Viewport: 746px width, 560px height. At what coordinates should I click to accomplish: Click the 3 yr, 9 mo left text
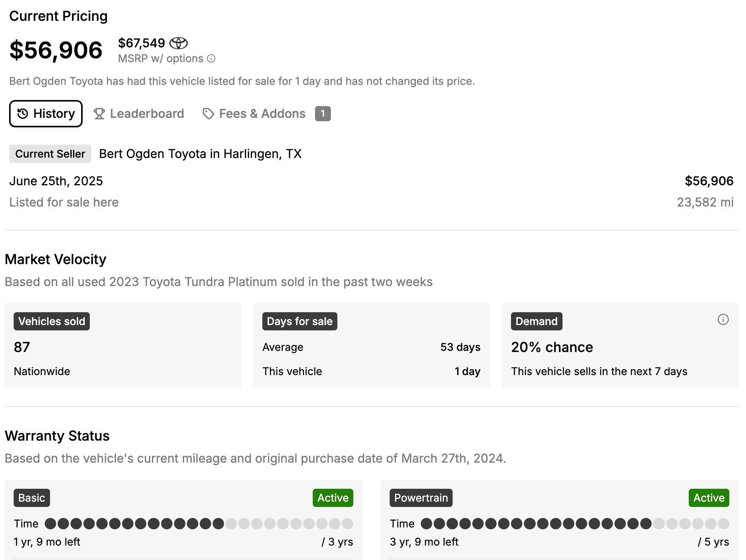pos(424,542)
